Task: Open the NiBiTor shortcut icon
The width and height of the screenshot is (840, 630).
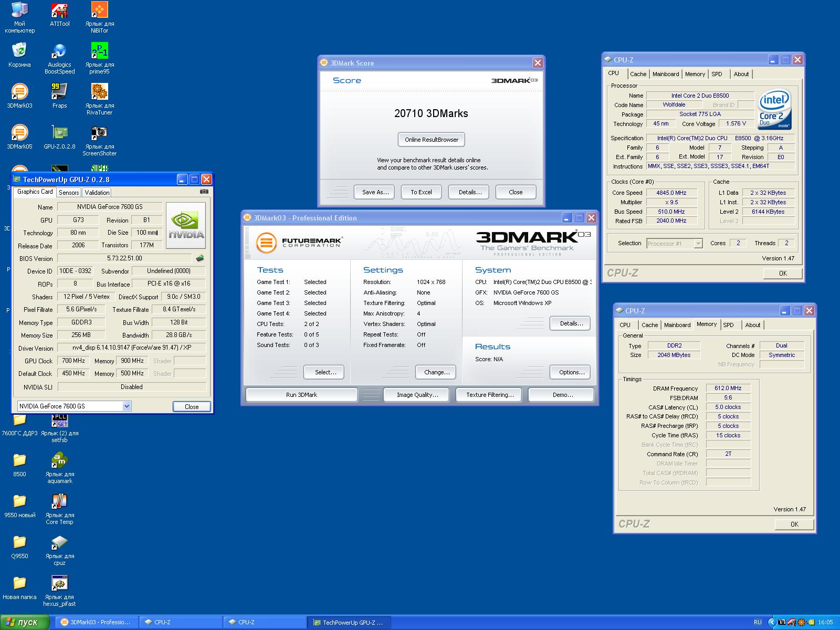Action: click(99, 17)
